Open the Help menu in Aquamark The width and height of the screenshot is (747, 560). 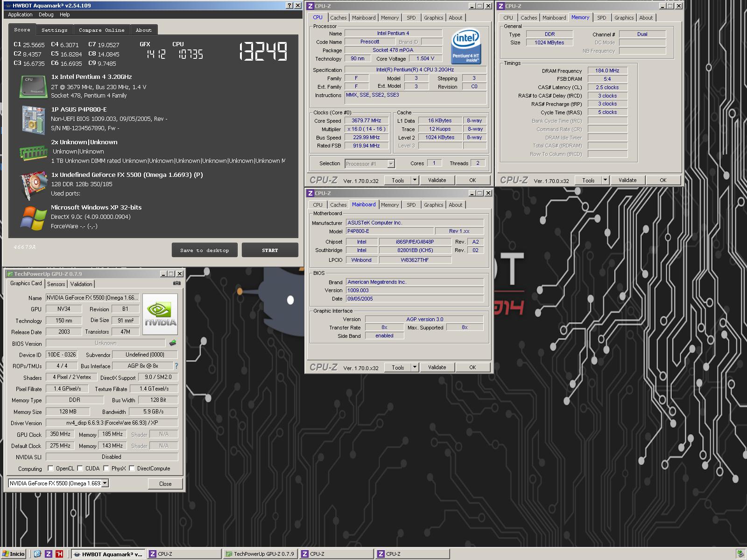click(64, 14)
